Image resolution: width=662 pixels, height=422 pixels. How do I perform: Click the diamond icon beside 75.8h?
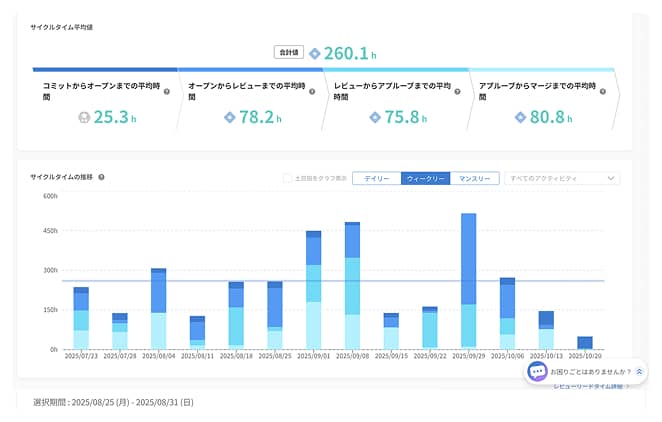(375, 117)
